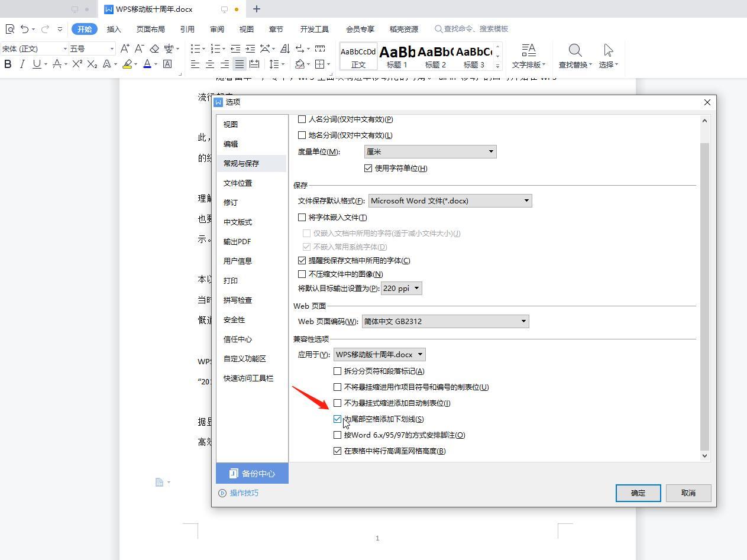Toggle italic formatting (I)
Screen dimensions: 747x560
tap(22, 64)
